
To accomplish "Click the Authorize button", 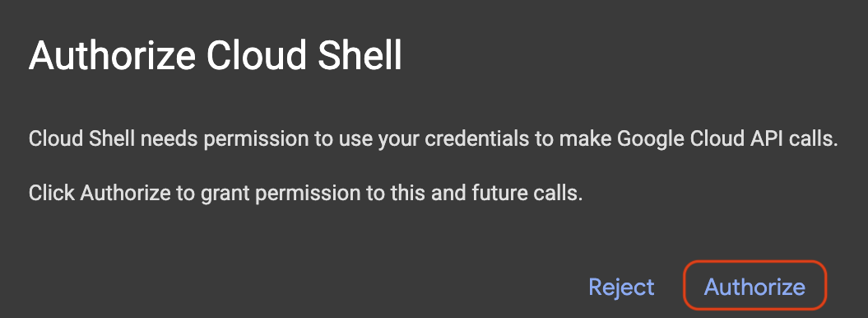I will coord(754,287).
